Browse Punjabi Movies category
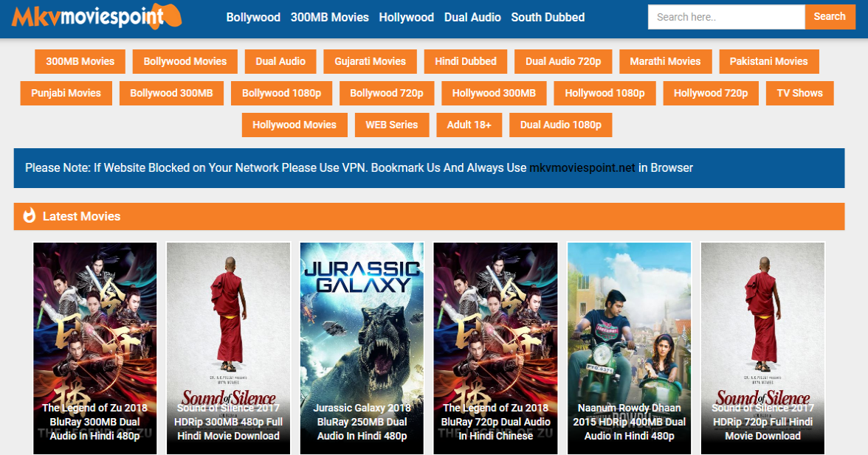The width and height of the screenshot is (868, 455). tap(66, 93)
